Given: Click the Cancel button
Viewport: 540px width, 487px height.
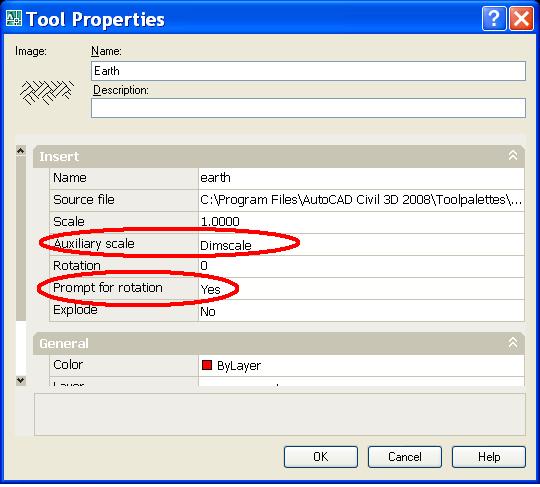Looking at the screenshot, I should pos(405,457).
